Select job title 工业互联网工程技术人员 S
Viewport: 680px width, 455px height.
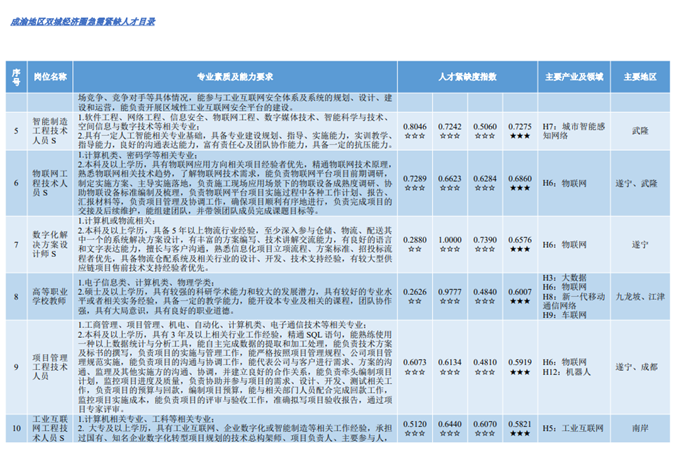pyautogui.click(x=50, y=428)
